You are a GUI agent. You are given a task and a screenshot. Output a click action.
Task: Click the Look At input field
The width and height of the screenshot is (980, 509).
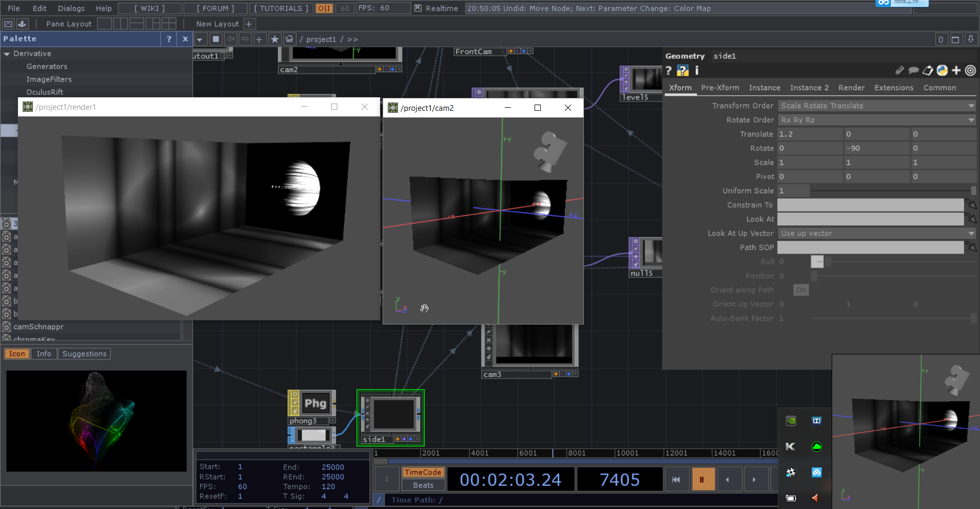pyautogui.click(x=870, y=219)
